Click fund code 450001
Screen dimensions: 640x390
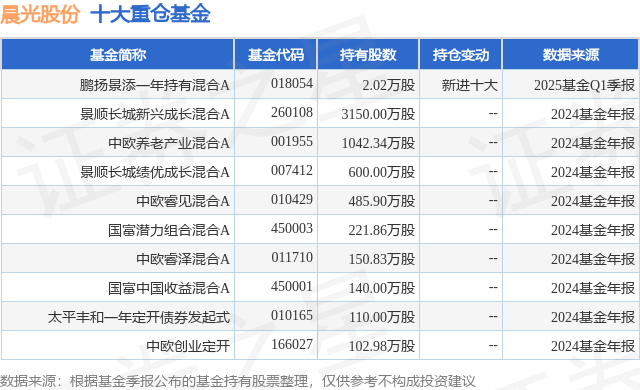coord(292,286)
